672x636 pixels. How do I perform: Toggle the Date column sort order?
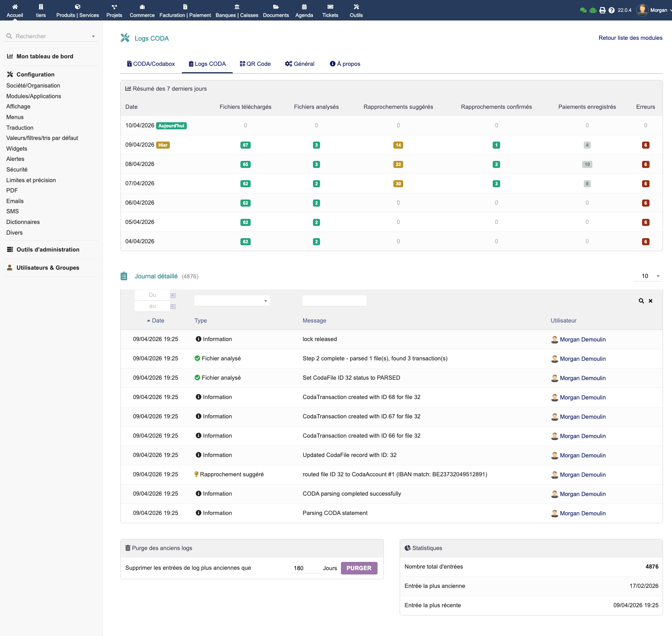click(156, 321)
